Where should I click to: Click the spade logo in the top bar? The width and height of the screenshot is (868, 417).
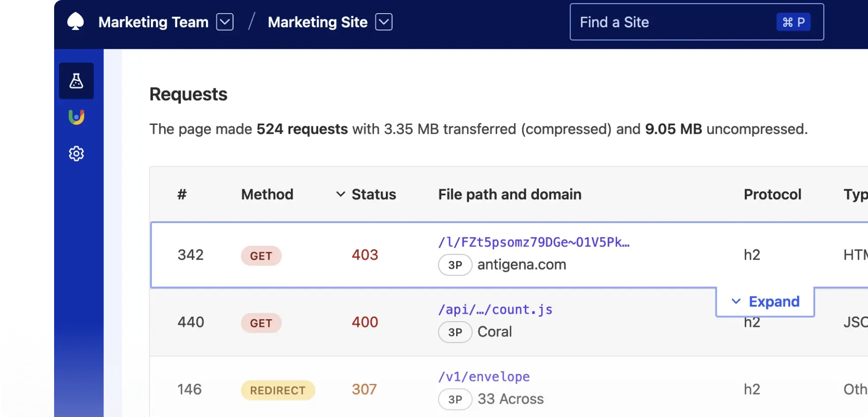(75, 21)
